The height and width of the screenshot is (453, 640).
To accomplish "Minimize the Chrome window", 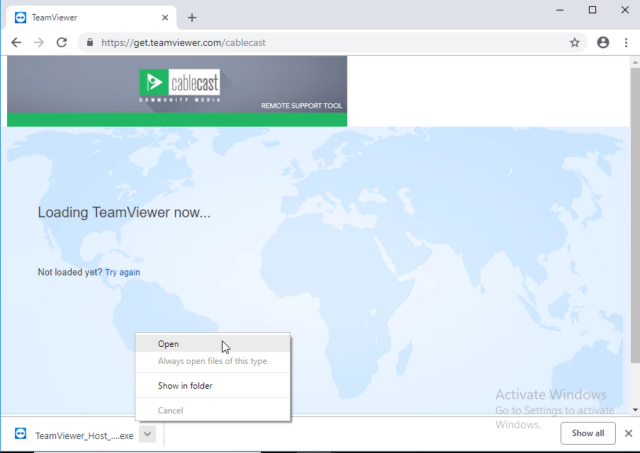I will pos(560,10).
